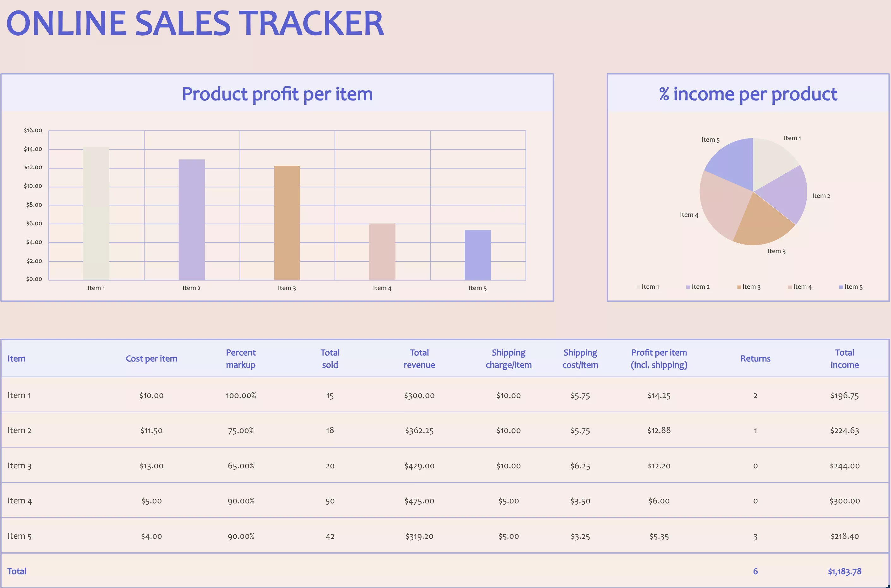Select the Item 3 legend marker below pie chart
Screen dimensions: 891x588
(738, 287)
